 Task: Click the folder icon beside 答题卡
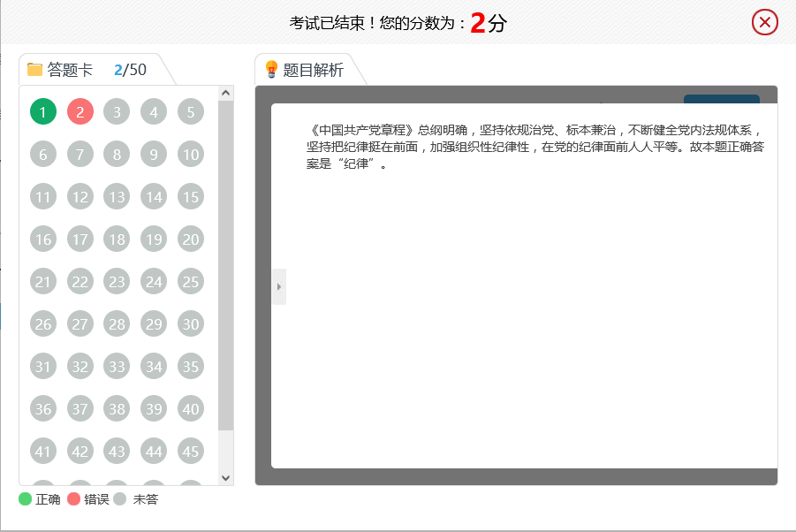[34, 69]
